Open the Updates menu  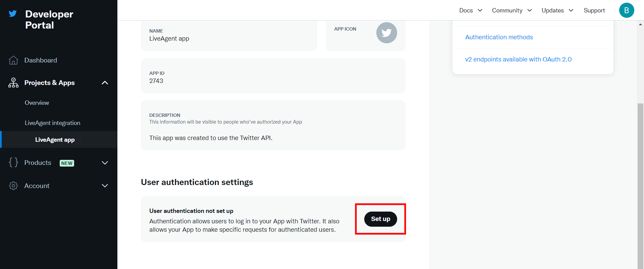point(557,10)
